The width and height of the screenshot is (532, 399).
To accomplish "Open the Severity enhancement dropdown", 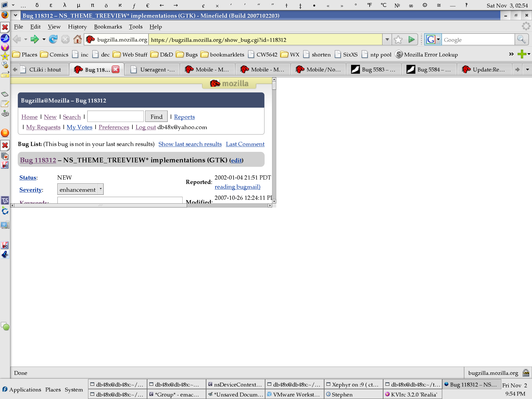I will click(x=80, y=189).
